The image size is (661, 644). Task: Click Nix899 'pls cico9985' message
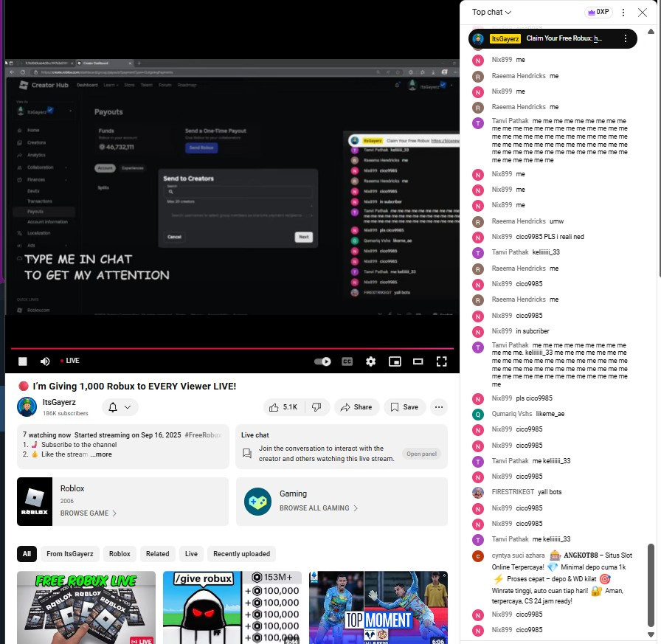click(534, 398)
